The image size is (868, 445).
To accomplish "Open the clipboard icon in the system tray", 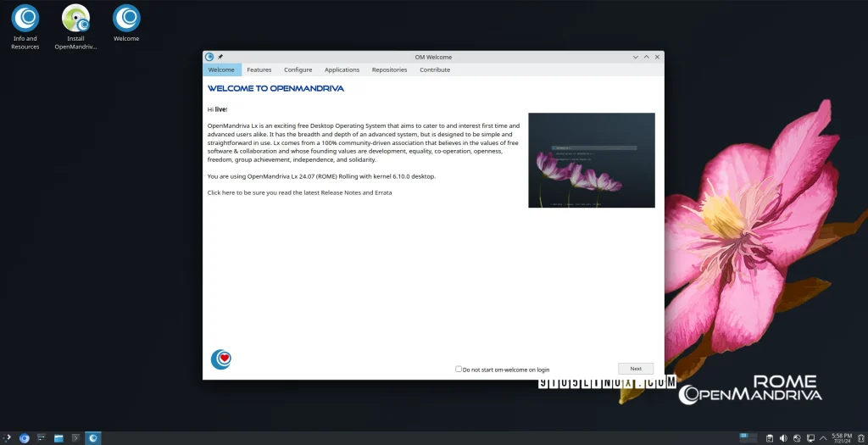I will pyautogui.click(x=769, y=438).
